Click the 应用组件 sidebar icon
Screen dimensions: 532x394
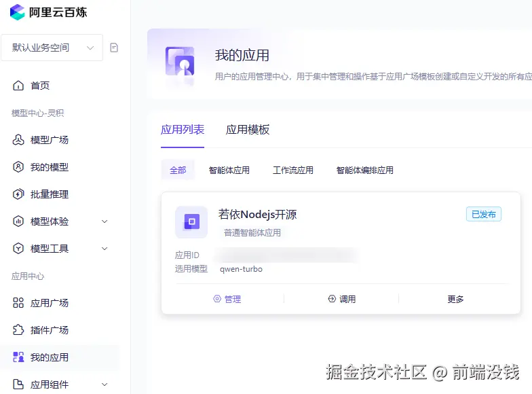[18, 384]
